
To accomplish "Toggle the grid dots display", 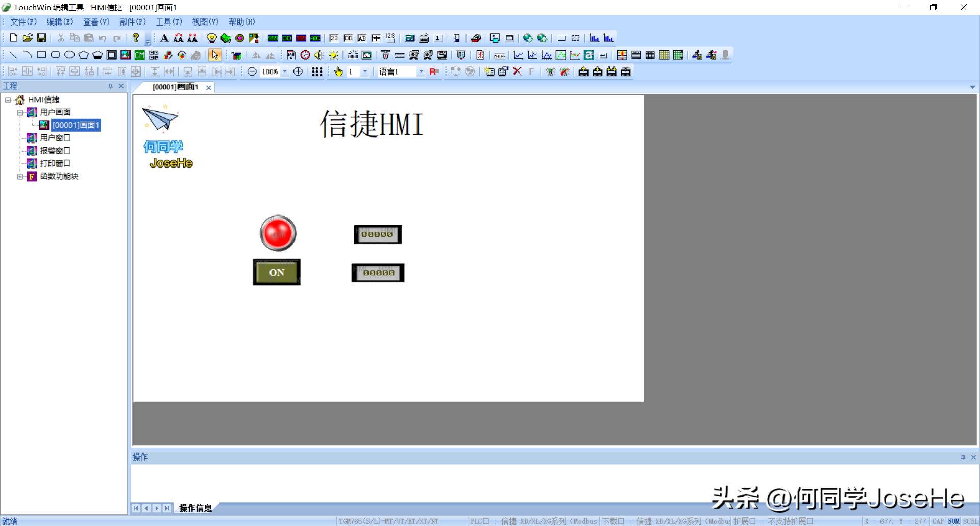I will tap(317, 72).
